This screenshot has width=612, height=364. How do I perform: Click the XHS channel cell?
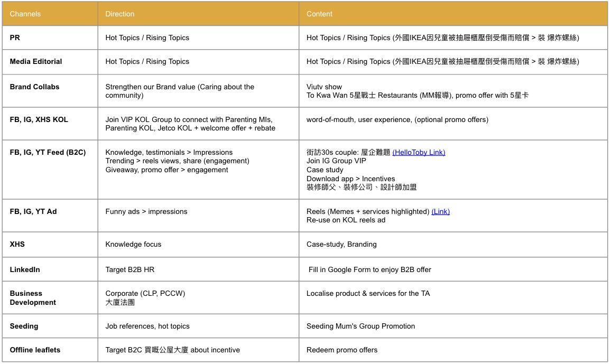[17, 244]
